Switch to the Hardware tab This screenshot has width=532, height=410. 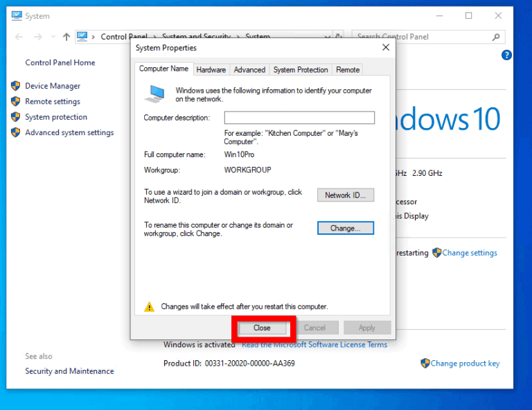[211, 70]
